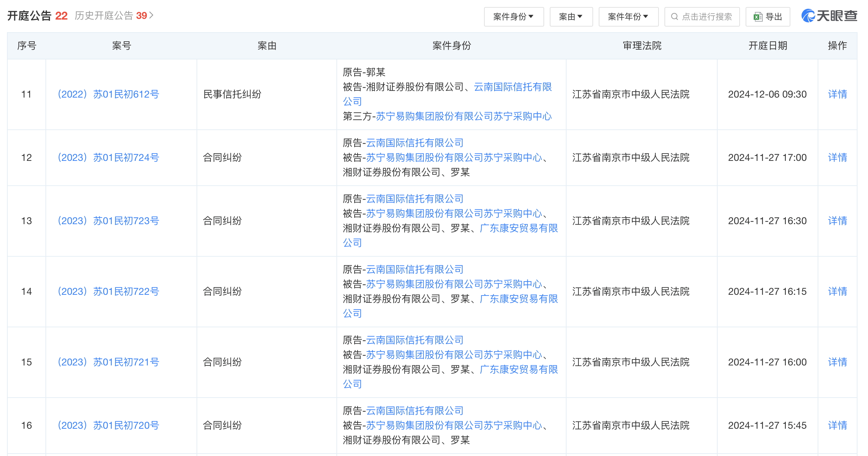
Task: Click the chevron next to 历史开庭公告
Action: pos(151,15)
